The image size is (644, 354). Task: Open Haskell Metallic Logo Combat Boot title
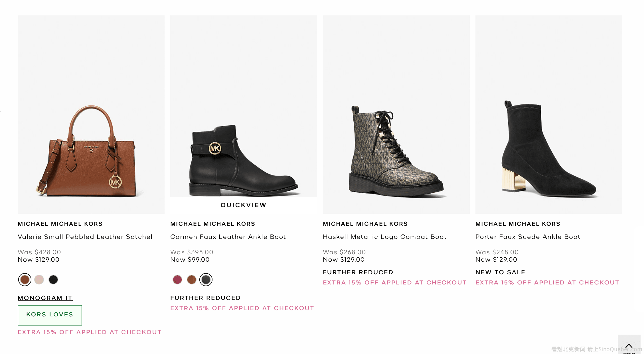pyautogui.click(x=385, y=237)
